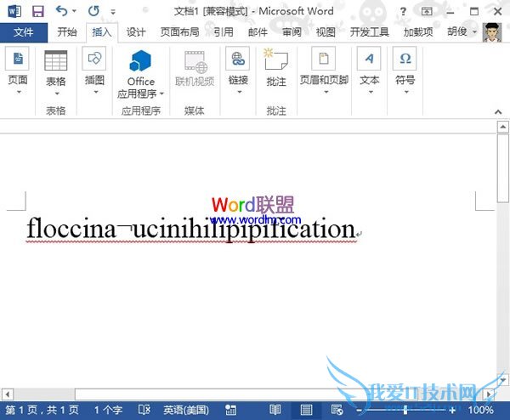This screenshot has width=510, height=420.
Task: Switch to the 邮件 tab
Action: (x=258, y=32)
